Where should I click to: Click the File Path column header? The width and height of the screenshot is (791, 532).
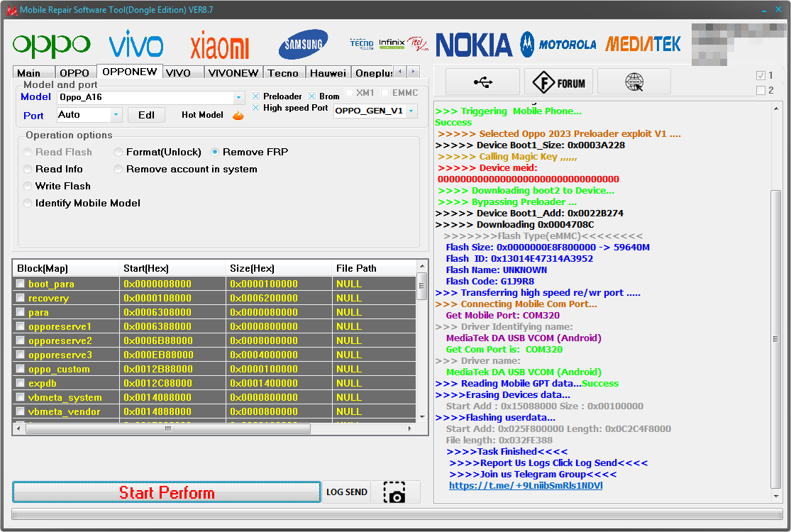pyautogui.click(x=375, y=268)
